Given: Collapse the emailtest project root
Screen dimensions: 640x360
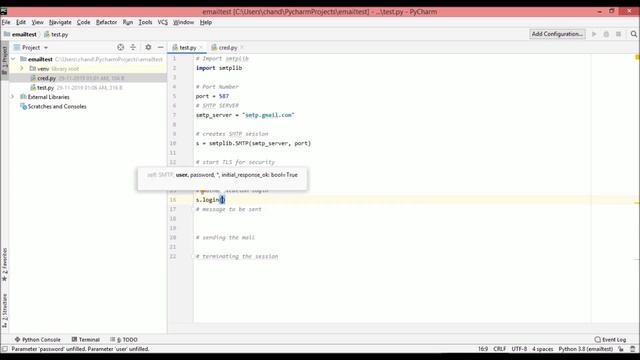Looking at the screenshot, I should (x=13, y=59).
